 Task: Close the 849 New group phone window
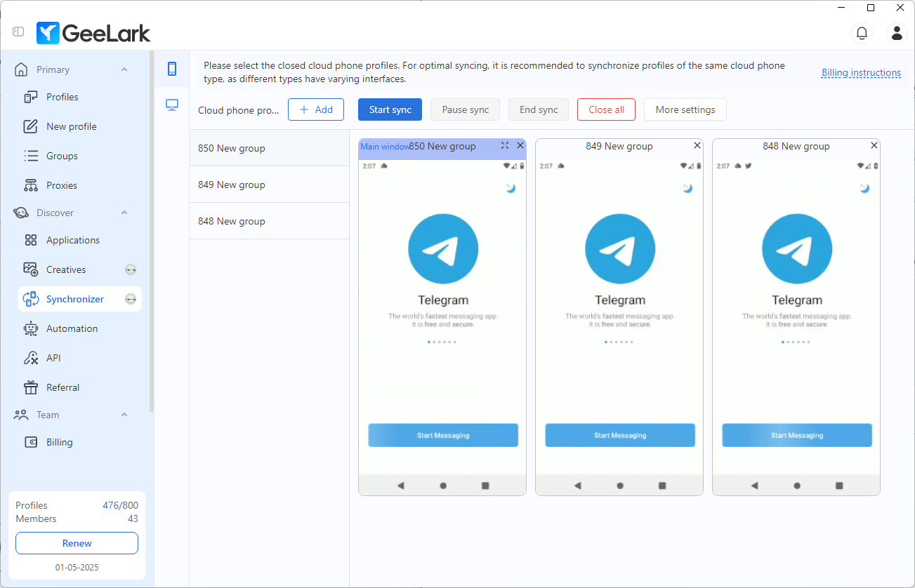697,145
